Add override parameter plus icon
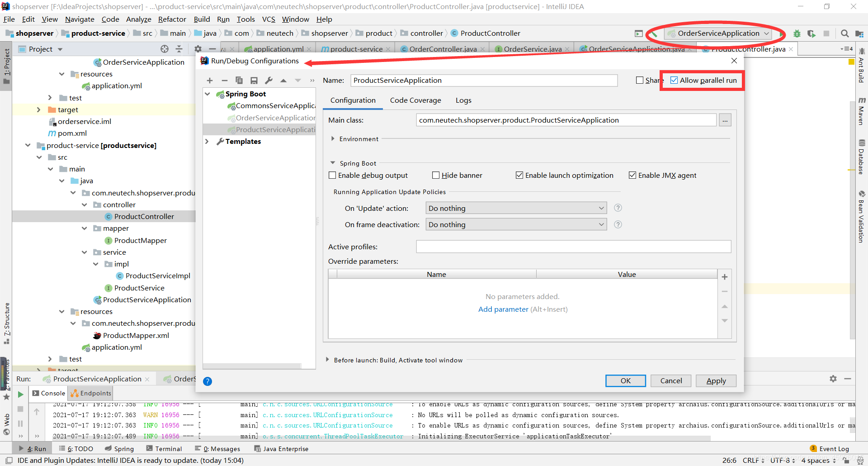This screenshot has height=466, width=868. pos(725,277)
